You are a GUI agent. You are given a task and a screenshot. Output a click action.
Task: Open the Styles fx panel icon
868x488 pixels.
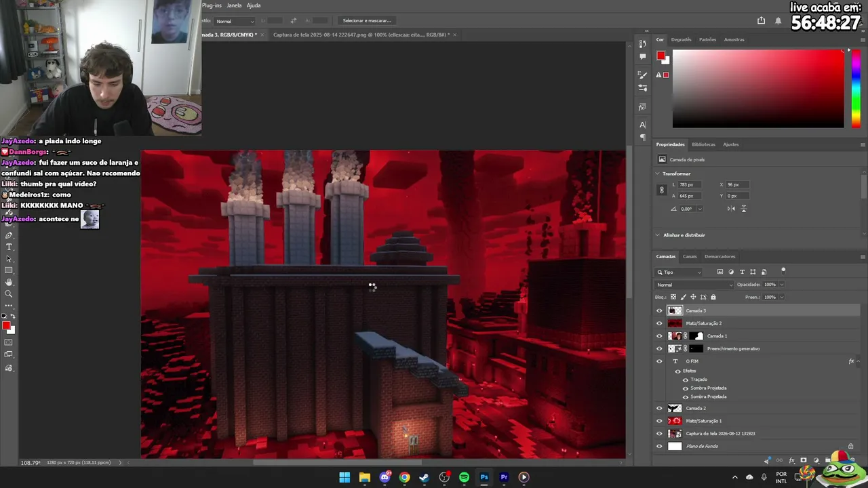(642, 107)
